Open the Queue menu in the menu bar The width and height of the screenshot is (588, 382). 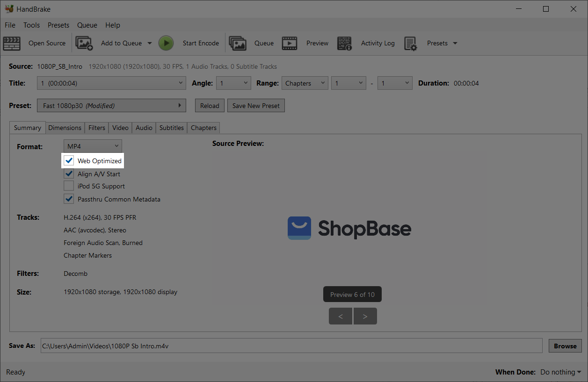[x=87, y=25]
